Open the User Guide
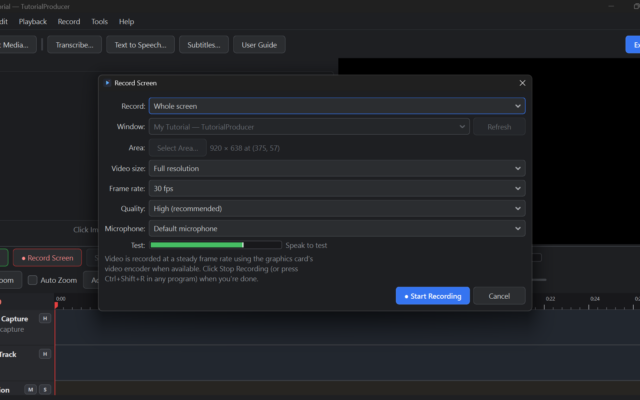The width and height of the screenshot is (640, 400). (259, 45)
